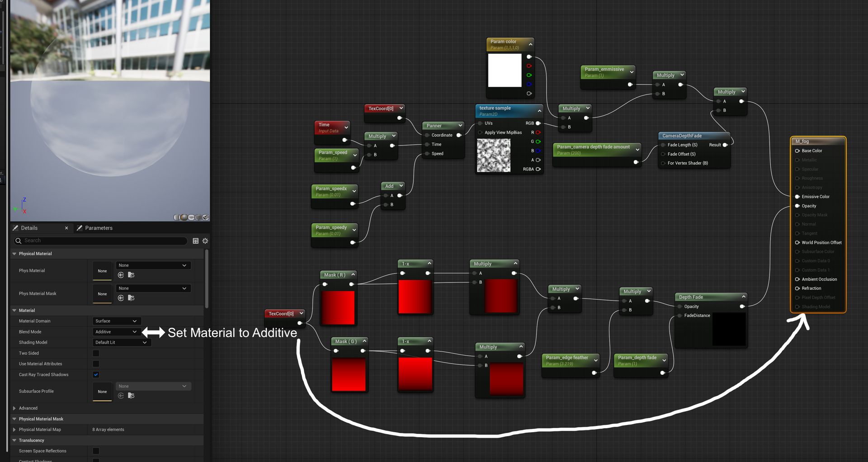
Task: Select sphere preview mesh in viewport
Action: pos(184,217)
